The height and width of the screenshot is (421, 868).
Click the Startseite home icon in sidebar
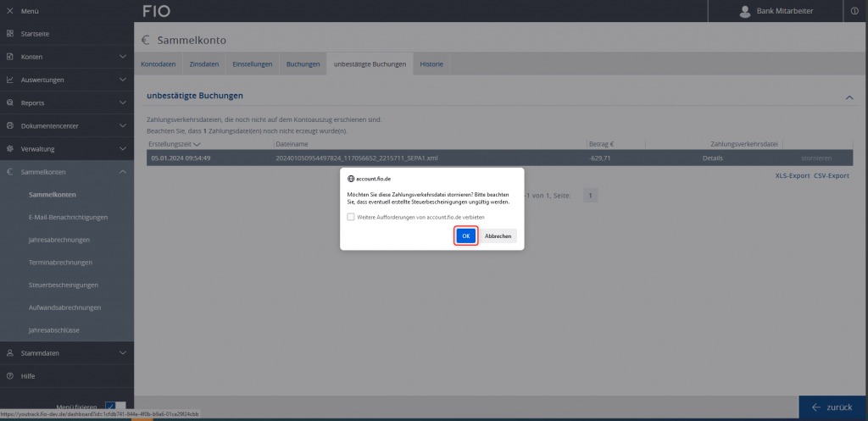[10, 34]
